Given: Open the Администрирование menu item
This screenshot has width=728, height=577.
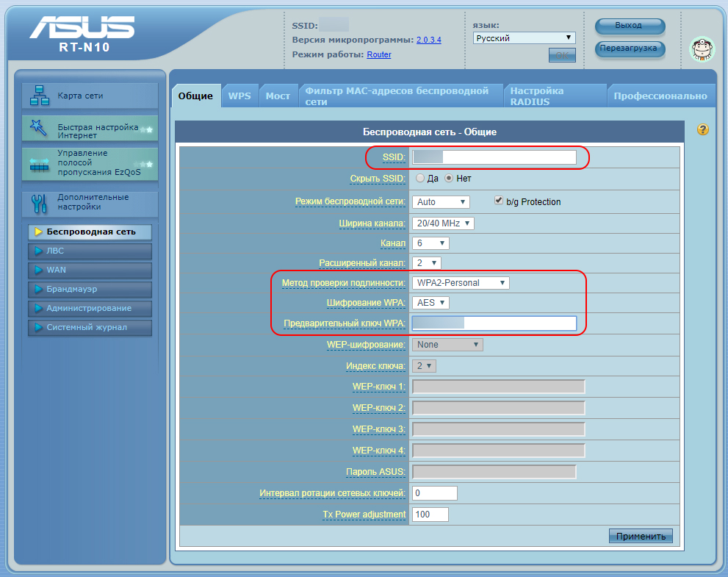Looking at the screenshot, I should point(90,308).
